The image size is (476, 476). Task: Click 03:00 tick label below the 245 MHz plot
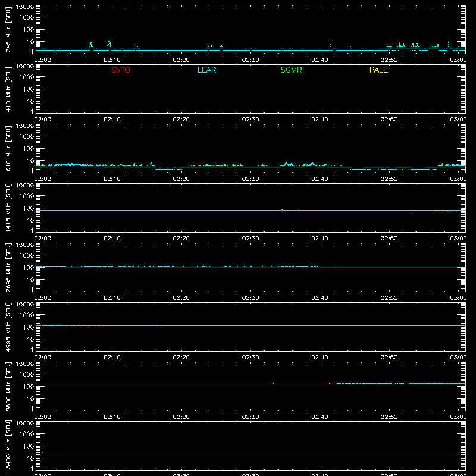click(x=458, y=60)
